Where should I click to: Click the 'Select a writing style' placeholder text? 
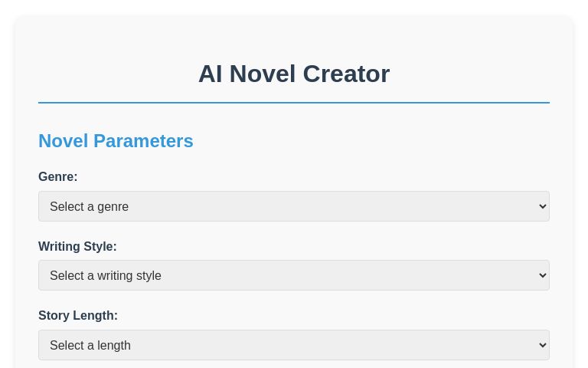106,276
